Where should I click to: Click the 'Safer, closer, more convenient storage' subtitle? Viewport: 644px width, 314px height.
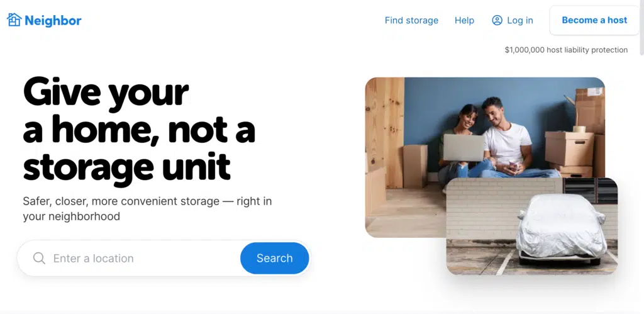pyautogui.click(x=147, y=209)
